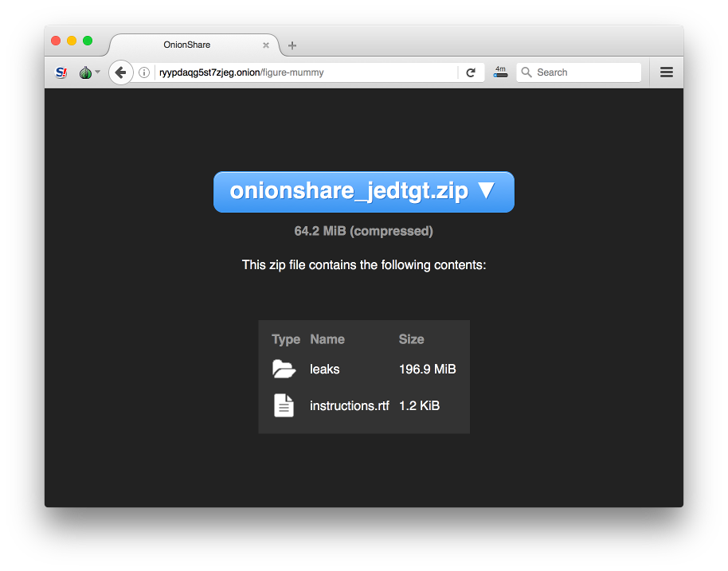
Task: Click the Size column header
Action: 411,339
